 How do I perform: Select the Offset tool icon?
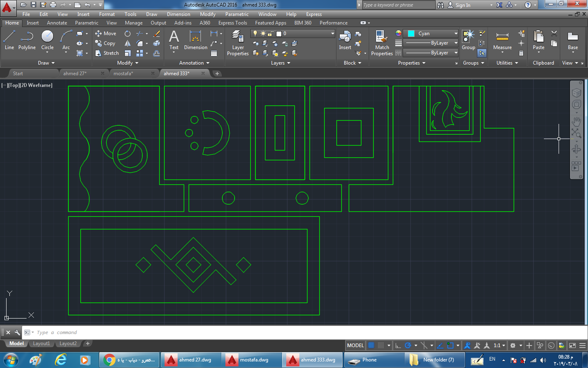click(156, 53)
